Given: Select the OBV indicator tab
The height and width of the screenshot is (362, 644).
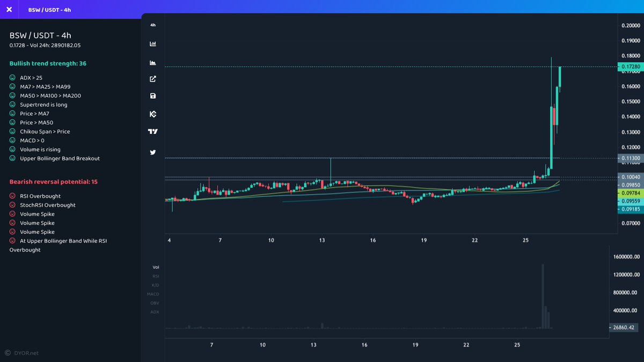Looking at the screenshot, I should tap(155, 303).
